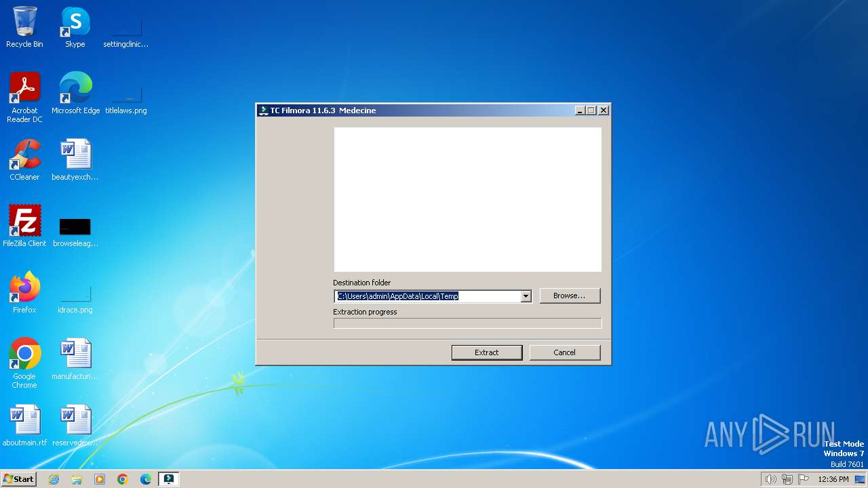Launch Google Chrome desktop shortcut
The image size is (868, 488).
click(24, 363)
